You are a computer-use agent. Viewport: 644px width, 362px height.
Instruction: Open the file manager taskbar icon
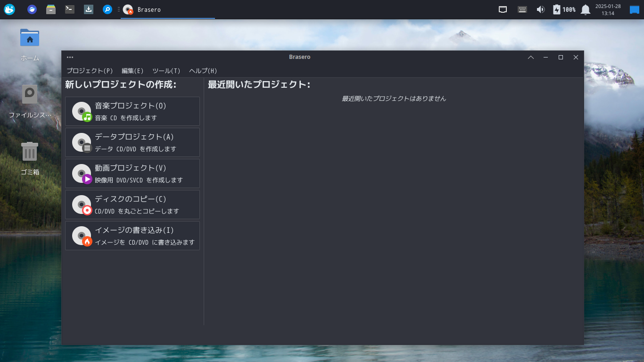click(x=50, y=9)
